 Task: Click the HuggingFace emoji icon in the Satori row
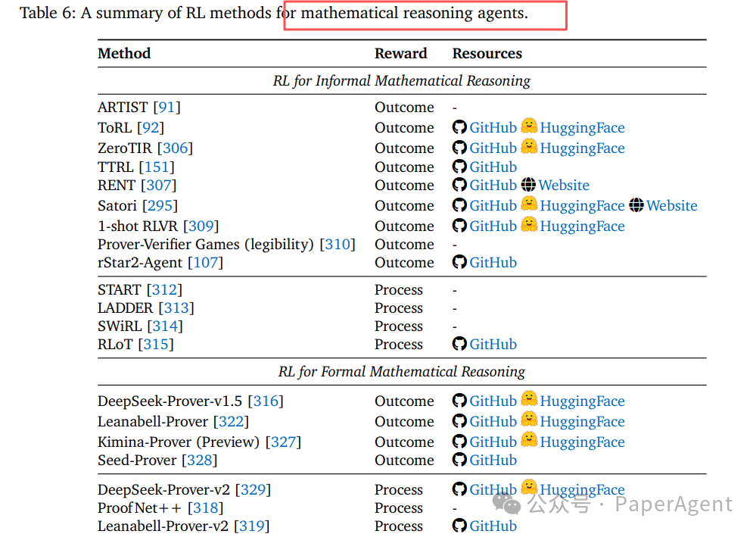click(x=529, y=204)
